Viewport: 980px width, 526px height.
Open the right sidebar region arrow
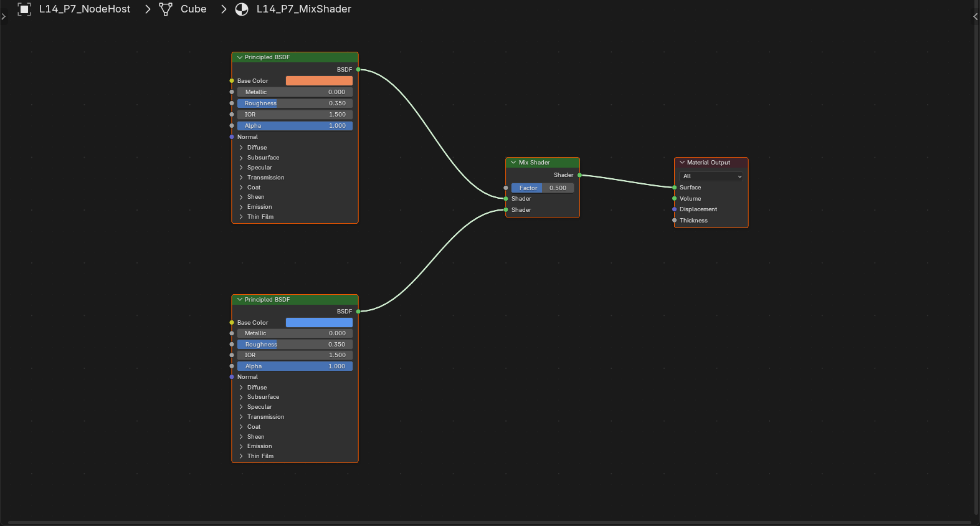(976, 16)
